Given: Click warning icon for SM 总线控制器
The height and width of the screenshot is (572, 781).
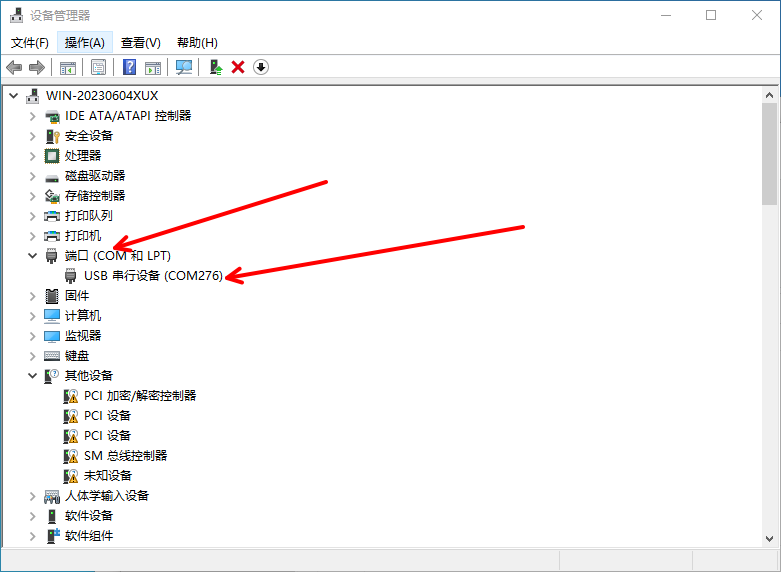Looking at the screenshot, I should (x=71, y=456).
